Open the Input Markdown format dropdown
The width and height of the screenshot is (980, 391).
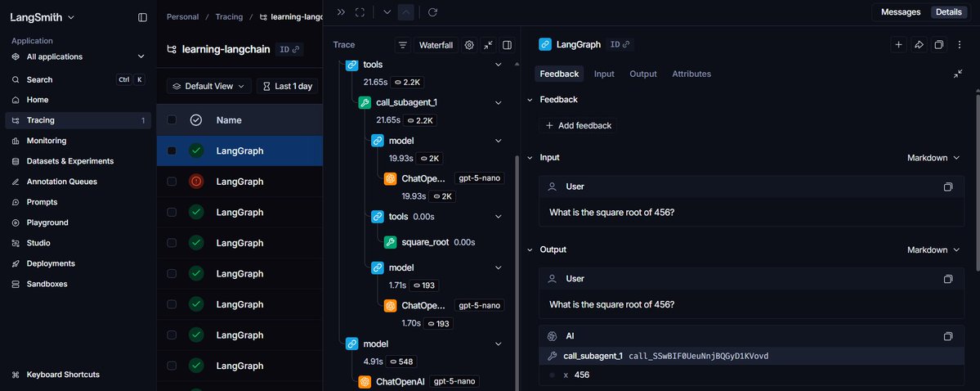pos(933,158)
